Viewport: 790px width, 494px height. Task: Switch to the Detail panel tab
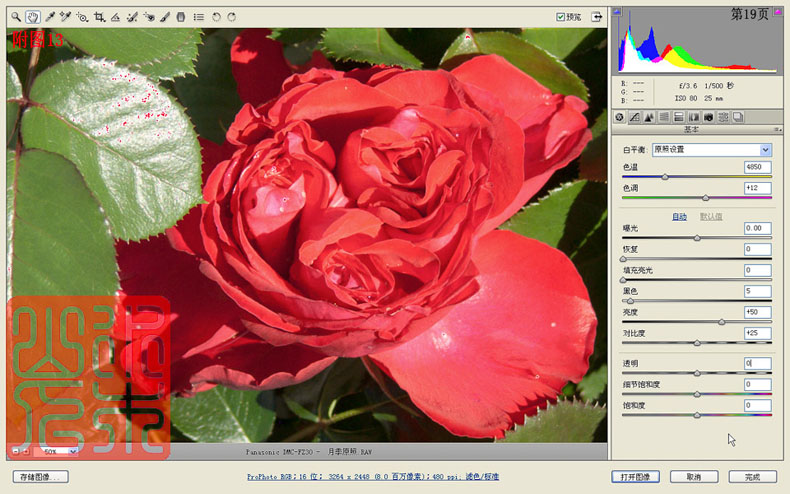649,117
